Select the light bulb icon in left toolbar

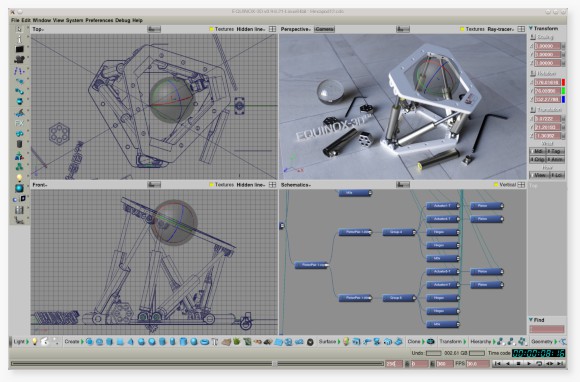(19, 178)
